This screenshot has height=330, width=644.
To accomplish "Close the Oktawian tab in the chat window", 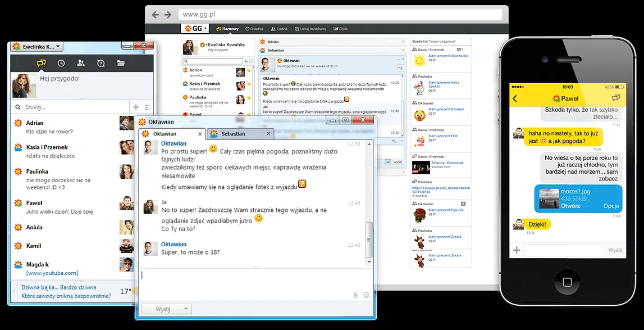I will [200, 134].
